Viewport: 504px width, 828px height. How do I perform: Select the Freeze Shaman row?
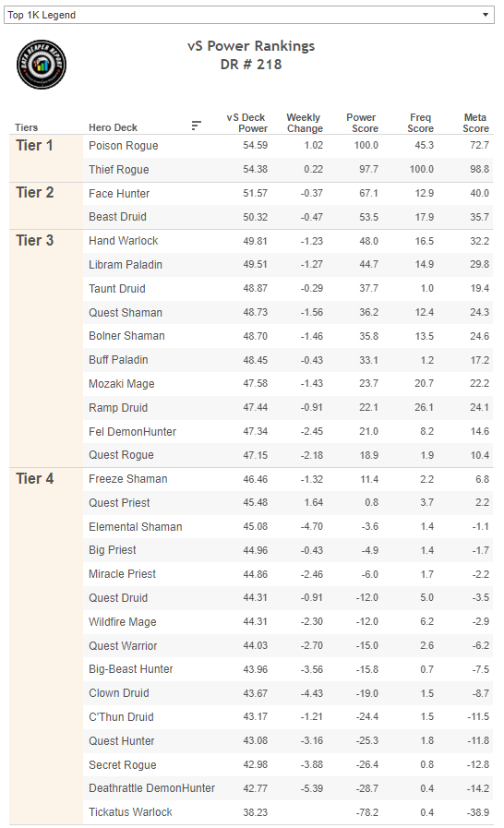coord(288,479)
